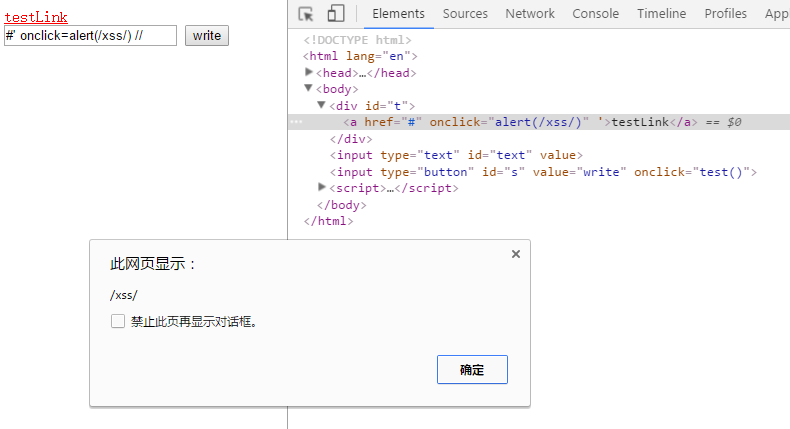This screenshot has height=429, width=790.
Task: Expand the script node
Action: tap(322, 188)
